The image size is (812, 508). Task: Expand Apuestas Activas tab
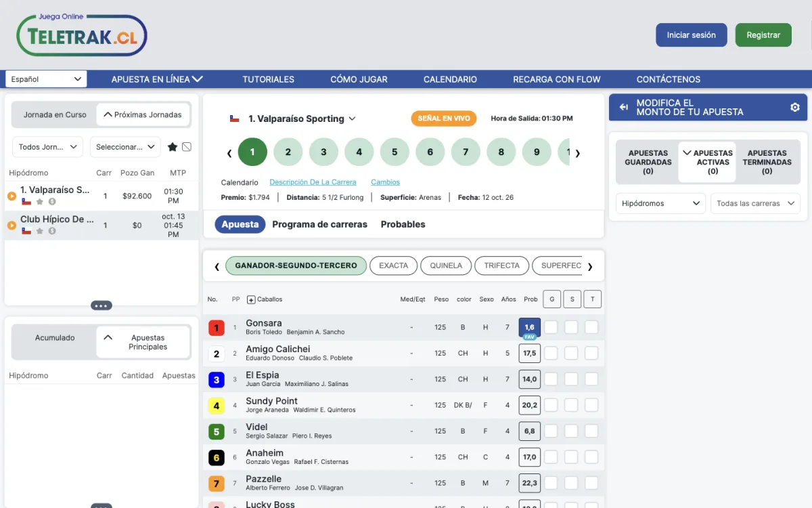707,162
